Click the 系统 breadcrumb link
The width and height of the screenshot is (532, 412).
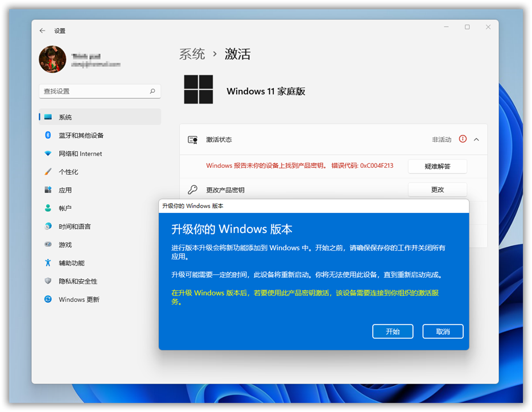coord(192,54)
